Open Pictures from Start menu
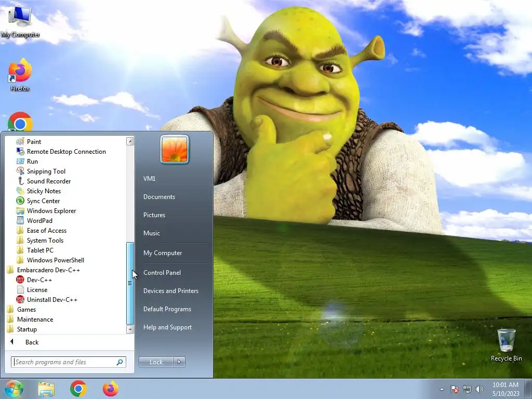This screenshot has height=399, width=532. pos(154,215)
